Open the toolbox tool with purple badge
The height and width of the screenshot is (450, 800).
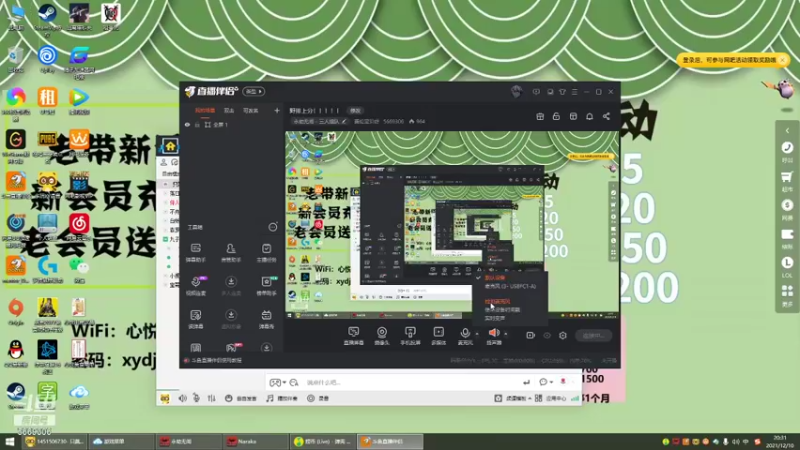pyautogui.click(x=196, y=286)
